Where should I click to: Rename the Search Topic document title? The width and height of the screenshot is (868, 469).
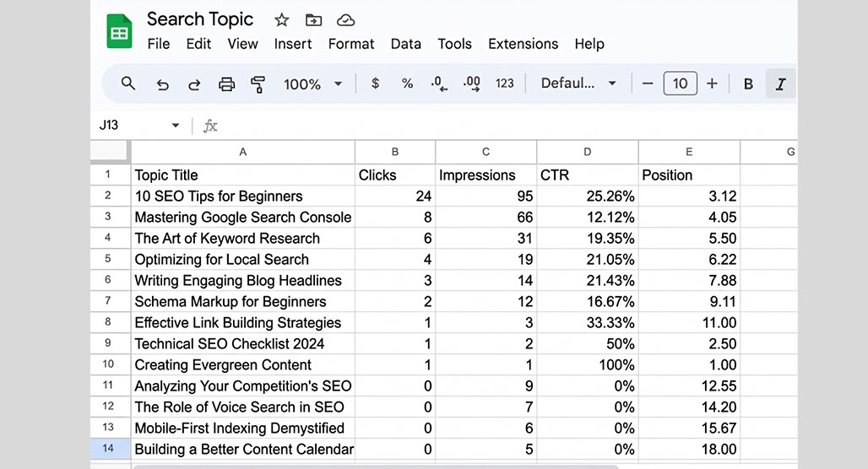point(200,19)
